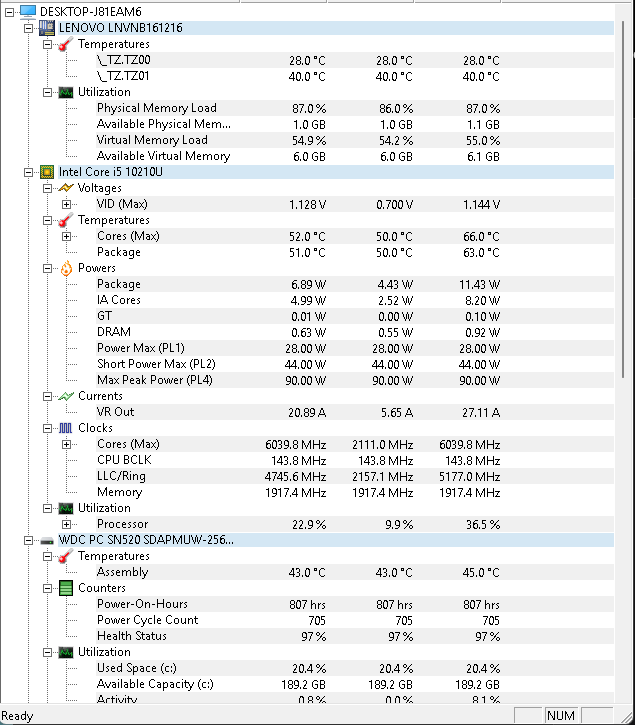This screenshot has width=635, height=725.
Task: Click the DESKTOP-J81EAM6 computer icon
Action: tap(28, 12)
